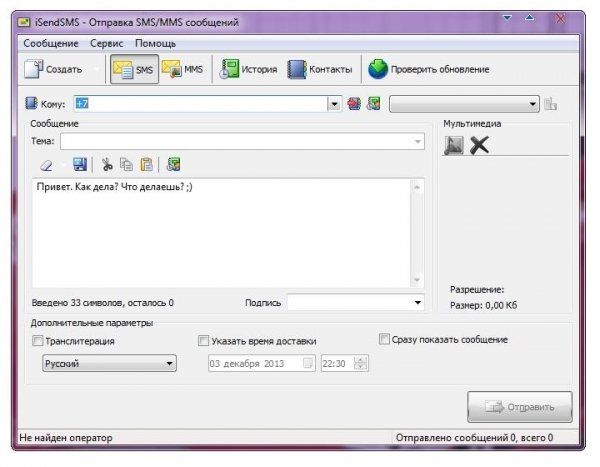Switch to SMS mode in toolbar
The width and height of the screenshot is (600, 467).
(134, 69)
